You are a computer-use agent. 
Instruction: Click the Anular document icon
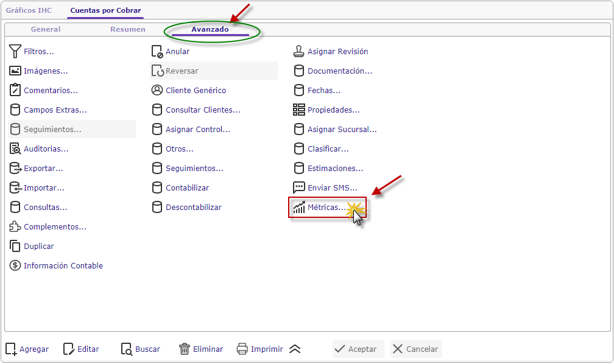[157, 51]
